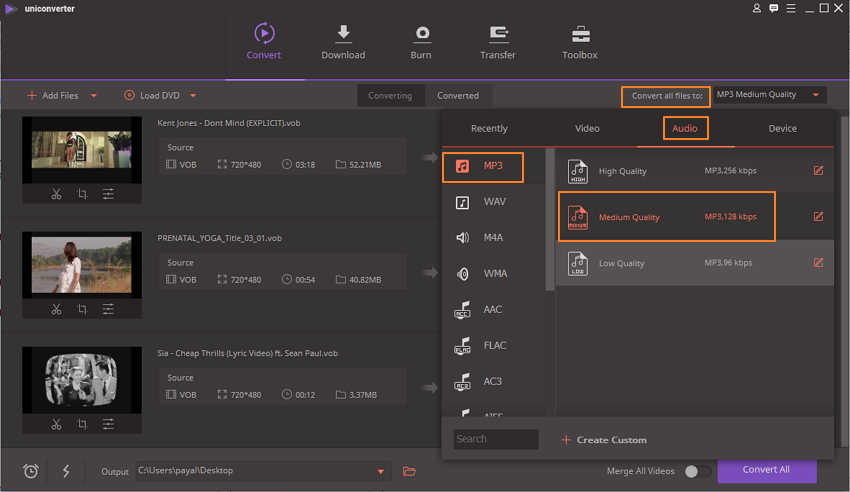Toggle high speed conversion lightning icon
Viewport: 850px width, 492px height.
click(66, 471)
